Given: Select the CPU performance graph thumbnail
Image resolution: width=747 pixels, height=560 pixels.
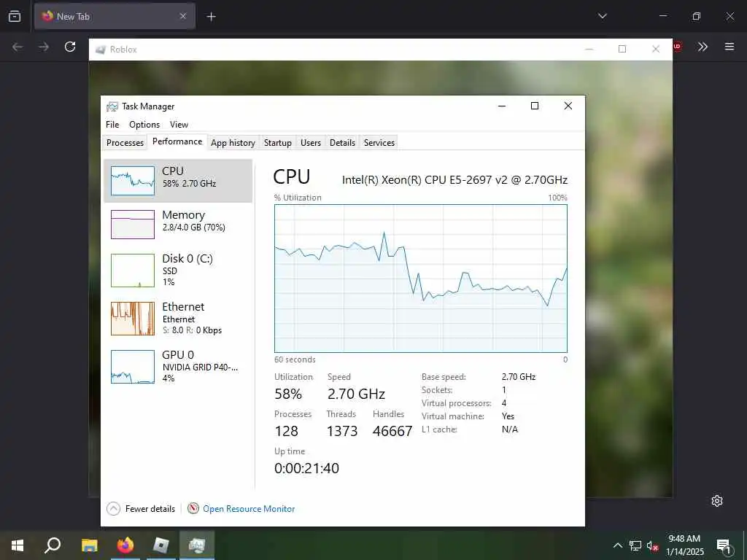Looking at the screenshot, I should click(133, 181).
